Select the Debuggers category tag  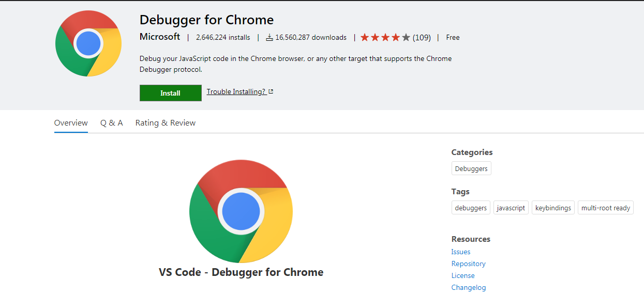tap(471, 168)
